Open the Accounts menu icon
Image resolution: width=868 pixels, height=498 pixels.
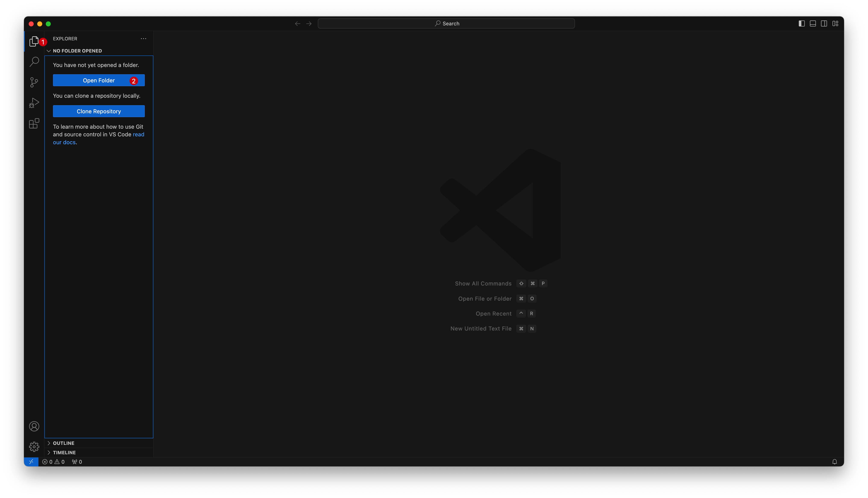click(x=34, y=426)
